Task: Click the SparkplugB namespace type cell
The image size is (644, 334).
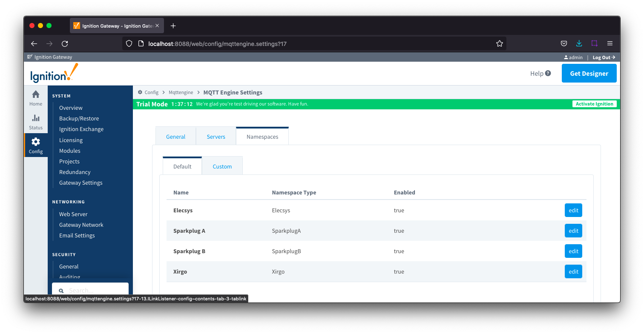Action: click(x=286, y=251)
